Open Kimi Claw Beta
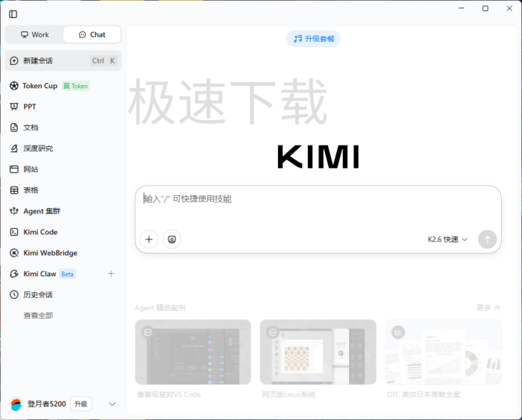This screenshot has height=420, width=522. point(63,274)
